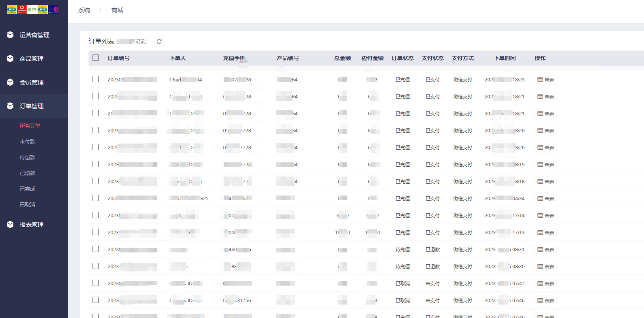Click the 下单时间 column header

click(x=504, y=58)
